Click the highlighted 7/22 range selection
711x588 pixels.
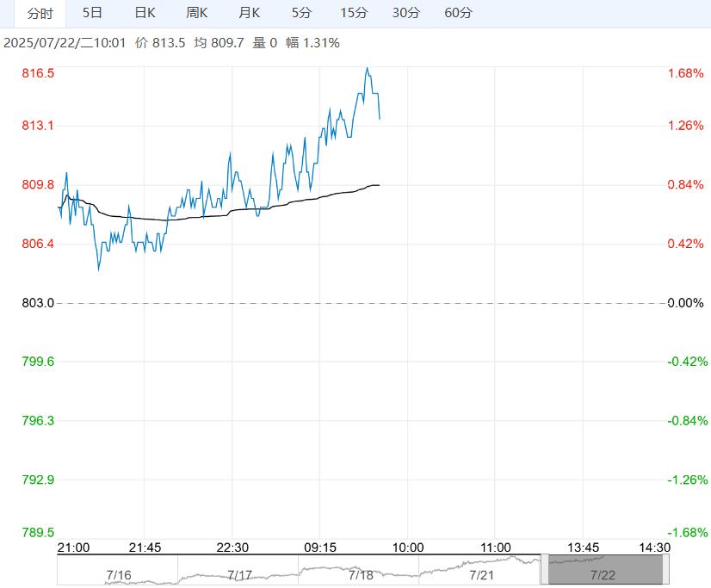point(603,572)
